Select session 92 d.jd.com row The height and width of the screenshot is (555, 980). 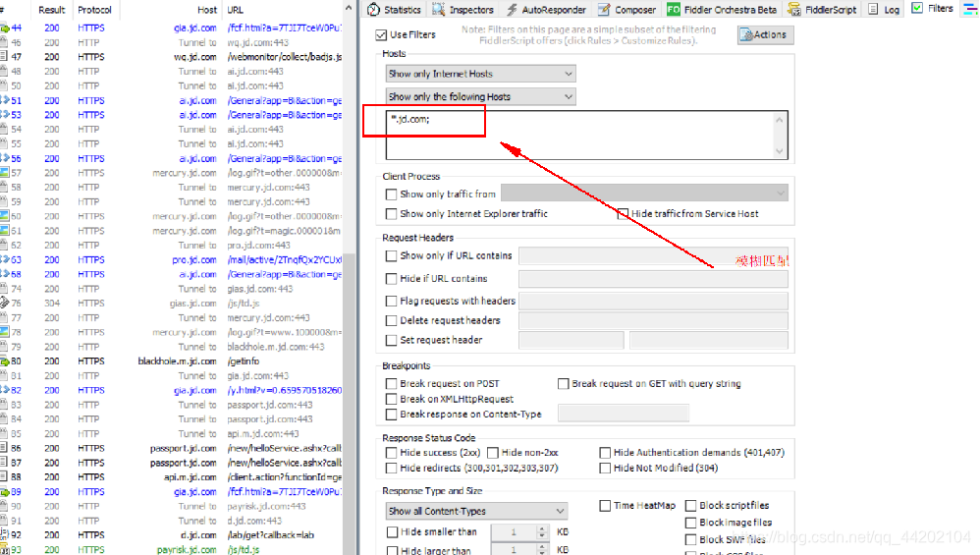171,535
